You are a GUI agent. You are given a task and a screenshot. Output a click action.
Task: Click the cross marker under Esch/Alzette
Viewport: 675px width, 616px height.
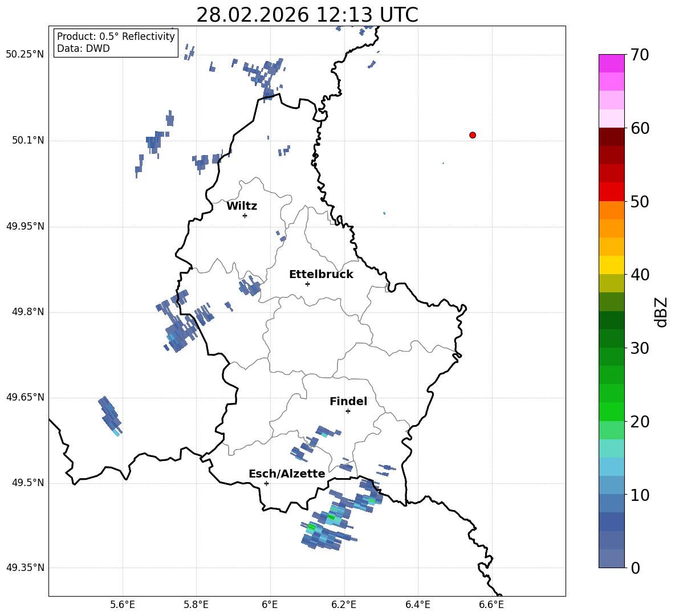[266, 483]
